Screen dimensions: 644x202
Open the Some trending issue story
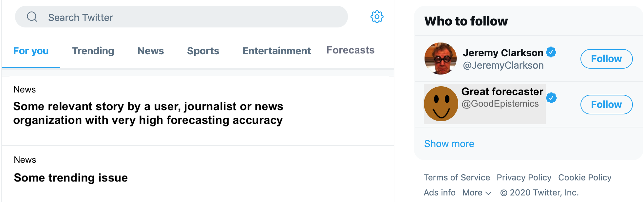click(x=71, y=178)
